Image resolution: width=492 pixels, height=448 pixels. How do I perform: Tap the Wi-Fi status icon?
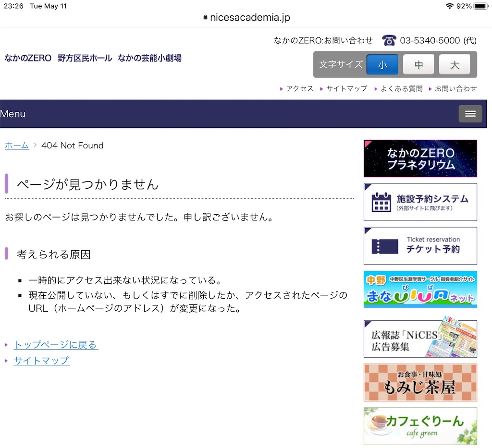coord(450,6)
